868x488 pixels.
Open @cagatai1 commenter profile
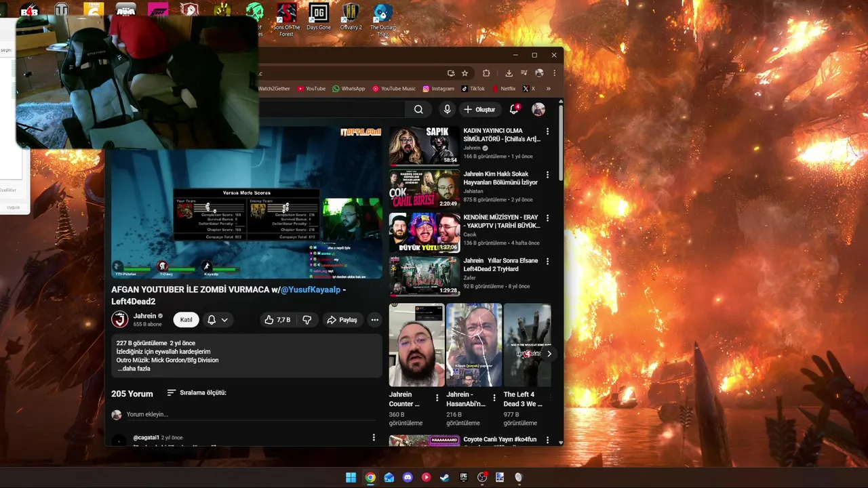click(146, 438)
